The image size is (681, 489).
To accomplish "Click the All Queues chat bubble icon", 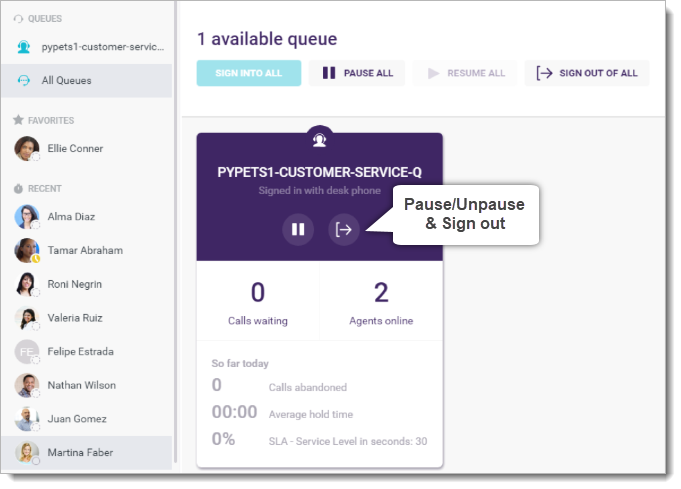I will (x=24, y=80).
